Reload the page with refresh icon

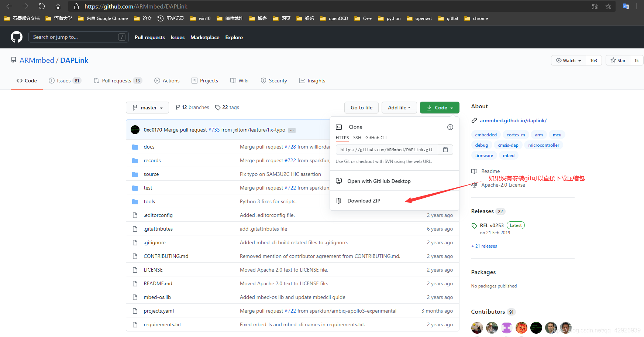[42, 6]
